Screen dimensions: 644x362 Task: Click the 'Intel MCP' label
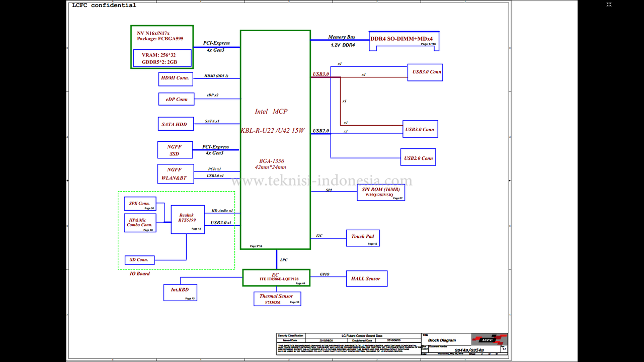point(271,112)
